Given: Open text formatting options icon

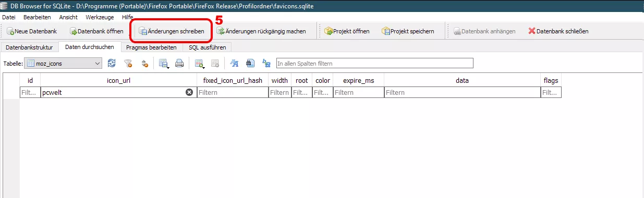Looking at the screenshot, I should click(x=234, y=63).
